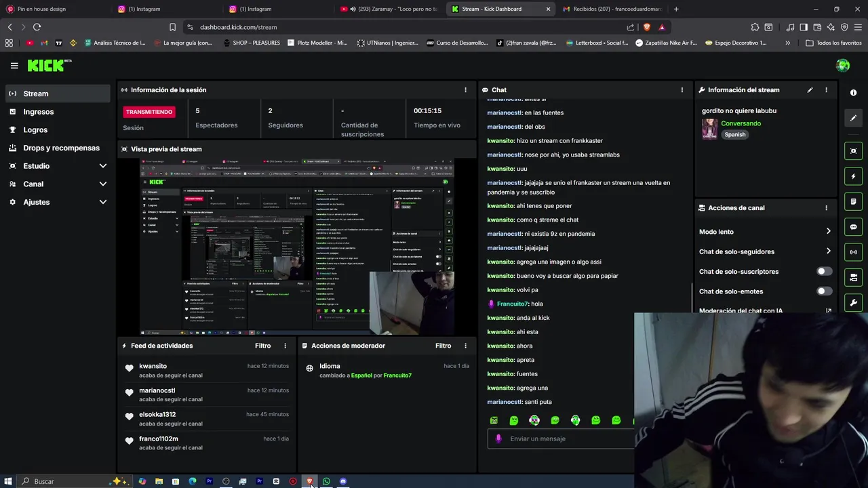Image resolution: width=868 pixels, height=488 pixels.
Task: Open options menu of Feed de actividades
Action: click(285, 346)
